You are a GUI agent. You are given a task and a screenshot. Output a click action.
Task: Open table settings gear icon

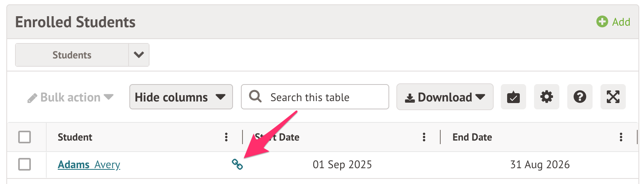[x=546, y=97]
